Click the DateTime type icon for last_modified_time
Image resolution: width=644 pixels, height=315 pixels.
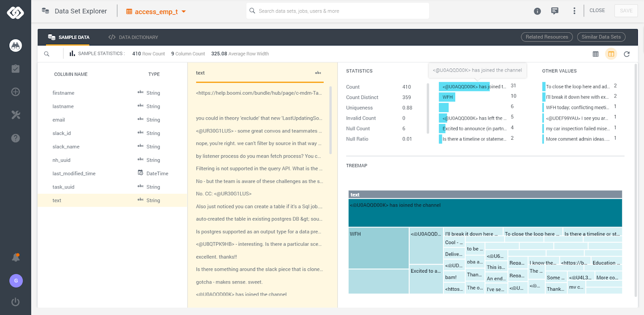[140, 173]
